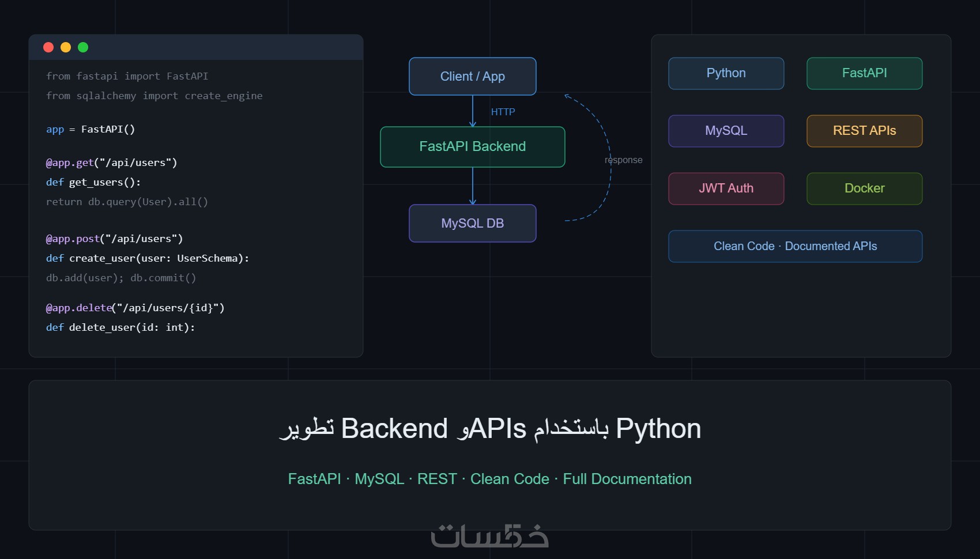Image resolution: width=980 pixels, height=559 pixels.
Task: Click the JWT Auth badge
Action: click(726, 188)
